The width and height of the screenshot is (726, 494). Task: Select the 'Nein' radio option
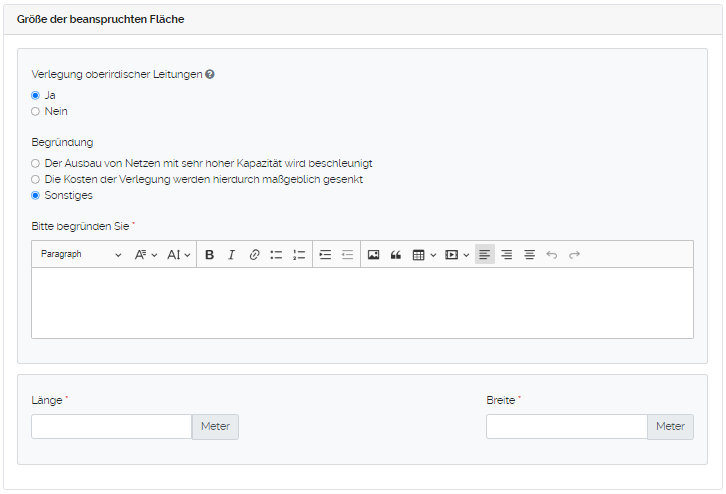[x=36, y=111]
